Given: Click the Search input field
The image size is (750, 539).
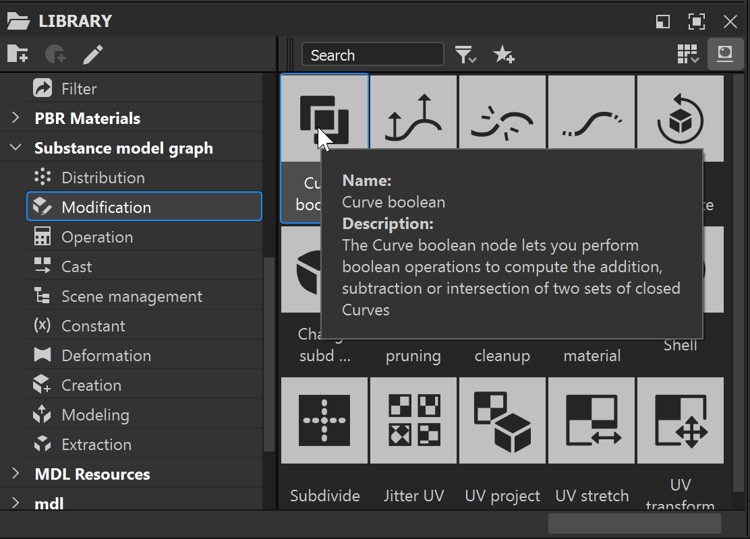Looking at the screenshot, I should 372,55.
